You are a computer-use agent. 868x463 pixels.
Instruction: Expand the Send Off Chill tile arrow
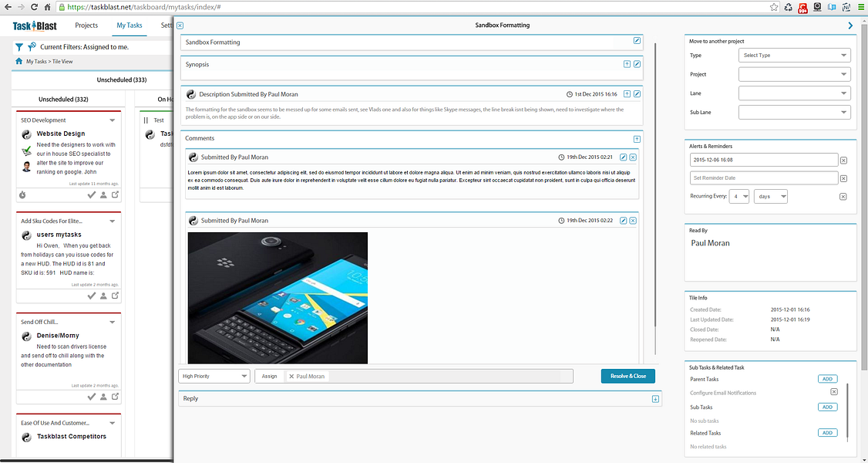pos(113,322)
